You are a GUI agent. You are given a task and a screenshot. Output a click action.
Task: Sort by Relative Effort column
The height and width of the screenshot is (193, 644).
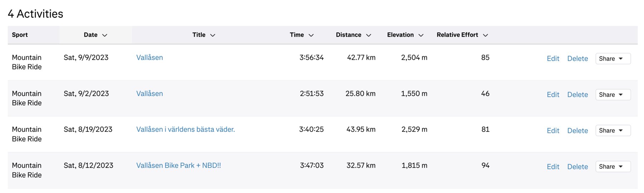pyautogui.click(x=462, y=35)
